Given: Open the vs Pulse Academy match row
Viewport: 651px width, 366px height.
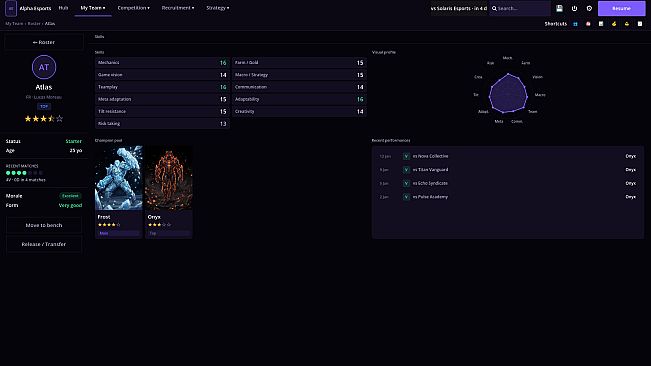Looking at the screenshot, I should pyautogui.click(x=507, y=197).
